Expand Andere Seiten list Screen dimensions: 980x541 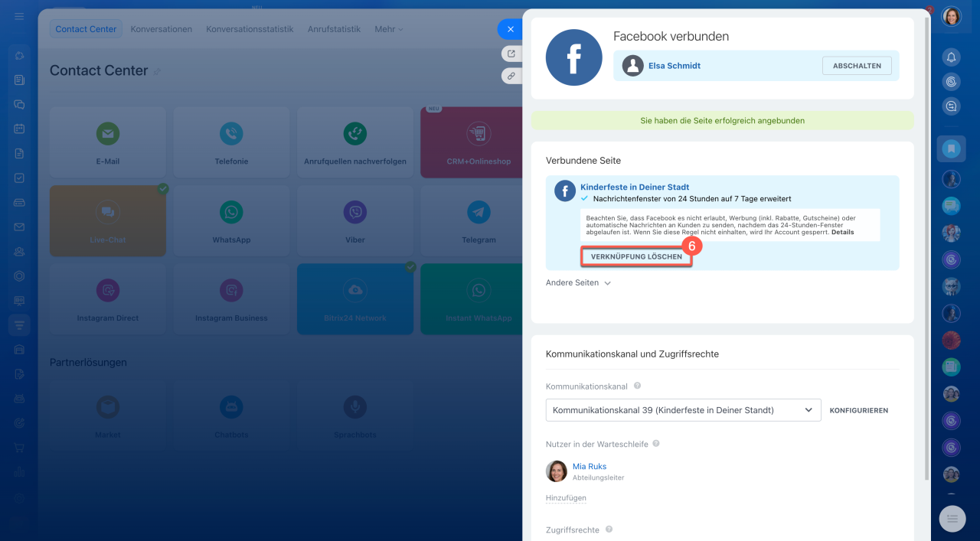point(578,282)
